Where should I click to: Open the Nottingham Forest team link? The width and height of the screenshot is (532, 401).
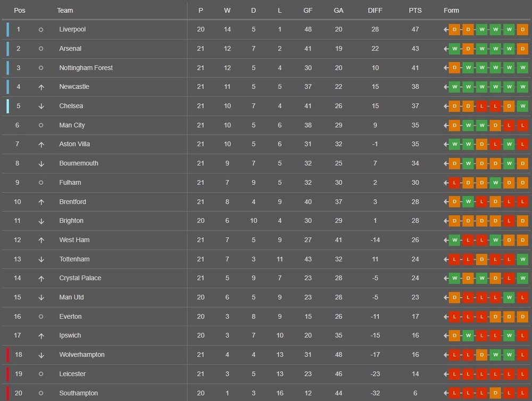click(86, 68)
